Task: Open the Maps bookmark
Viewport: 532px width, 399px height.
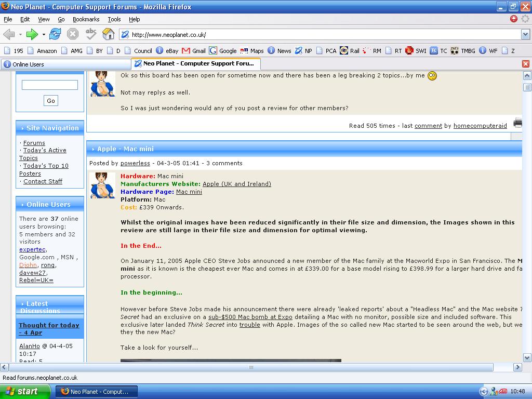Action: [252, 51]
